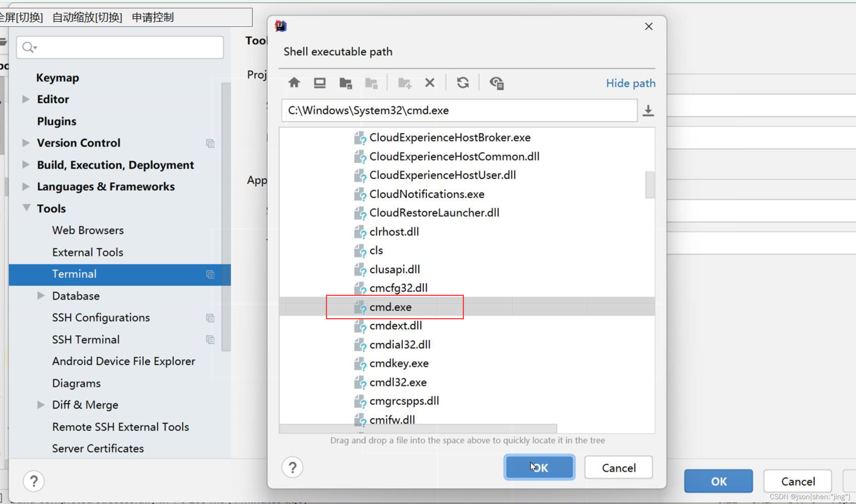Screen dimensions: 856x504
Task: Click the Desktop directory icon
Action: pos(319,83)
